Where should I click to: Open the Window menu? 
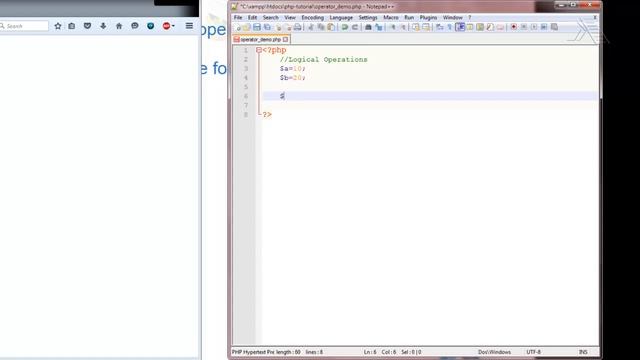(453, 18)
